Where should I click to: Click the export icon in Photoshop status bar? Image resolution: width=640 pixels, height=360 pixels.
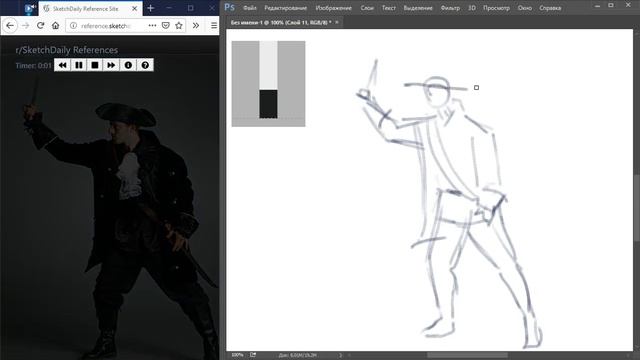click(253, 355)
